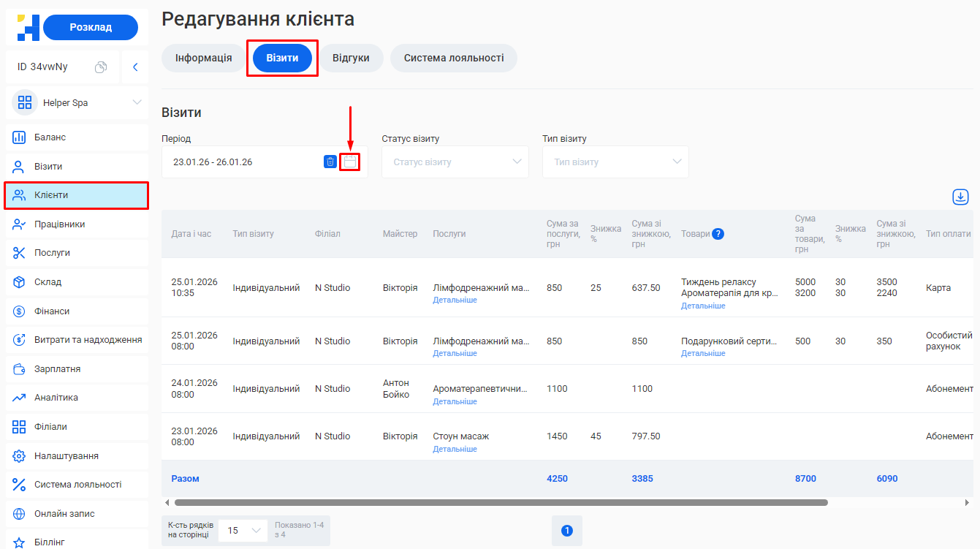Copy the ID 34vwNy with copy icon

click(101, 67)
